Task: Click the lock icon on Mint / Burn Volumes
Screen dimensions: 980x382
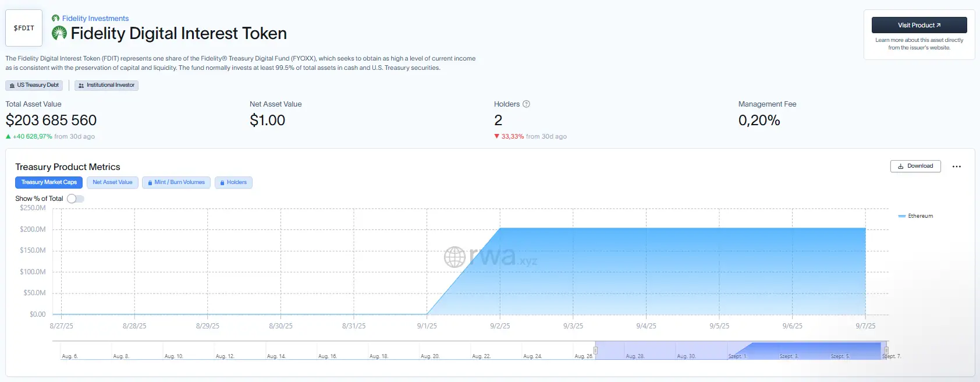Action: coord(150,183)
